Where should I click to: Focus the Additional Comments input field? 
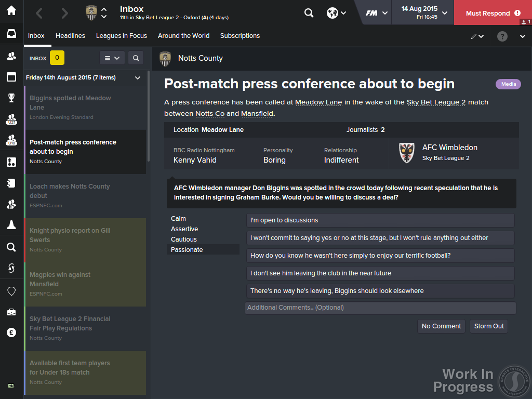380,308
